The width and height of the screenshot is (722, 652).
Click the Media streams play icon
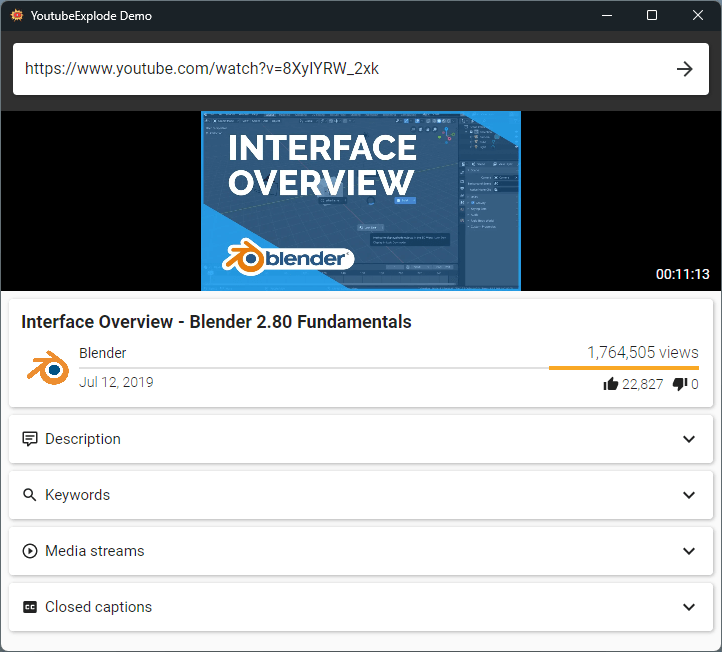tap(30, 551)
